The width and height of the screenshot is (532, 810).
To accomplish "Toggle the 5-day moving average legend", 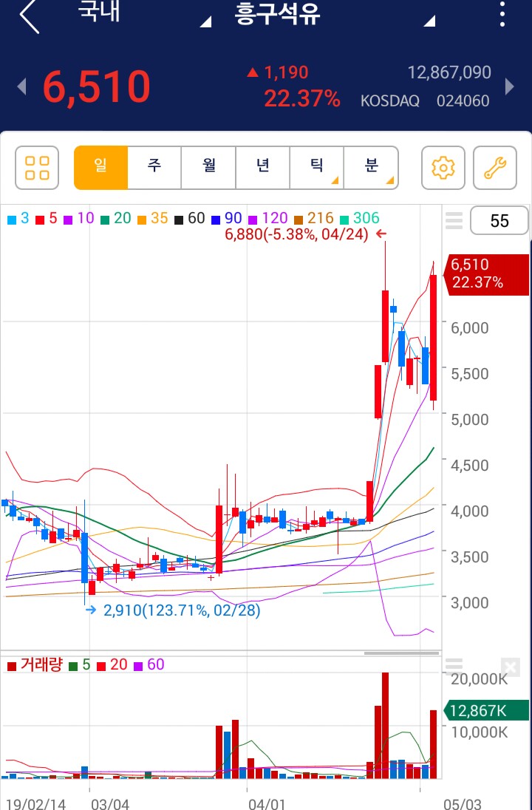I will (x=47, y=219).
